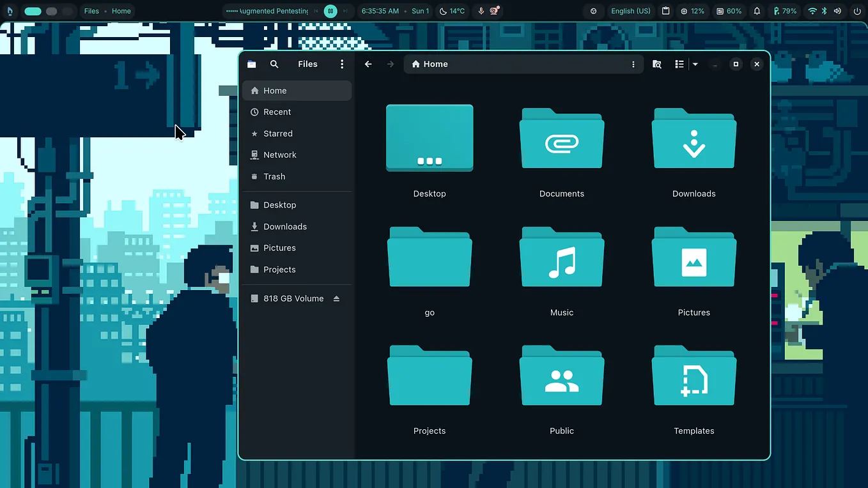Open the English (US) keyboard layout selector
Image resolution: width=868 pixels, height=488 pixels.
coord(630,11)
